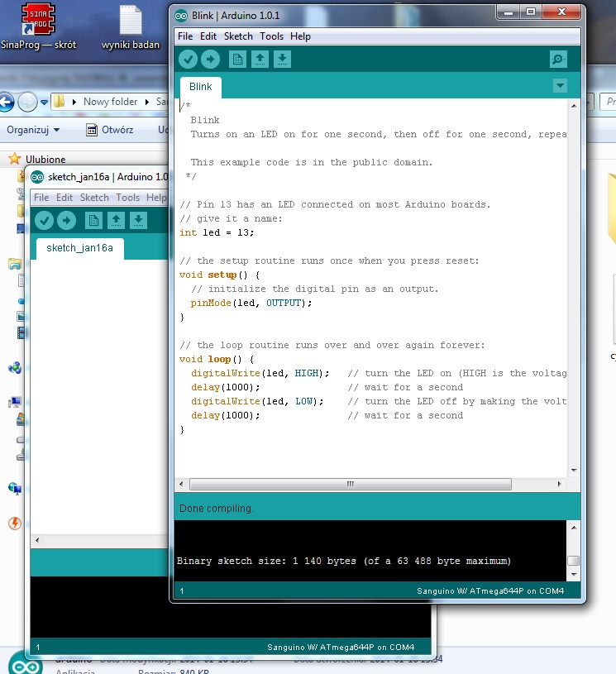Open sketch icon in sketch_jan16a window

click(x=116, y=221)
